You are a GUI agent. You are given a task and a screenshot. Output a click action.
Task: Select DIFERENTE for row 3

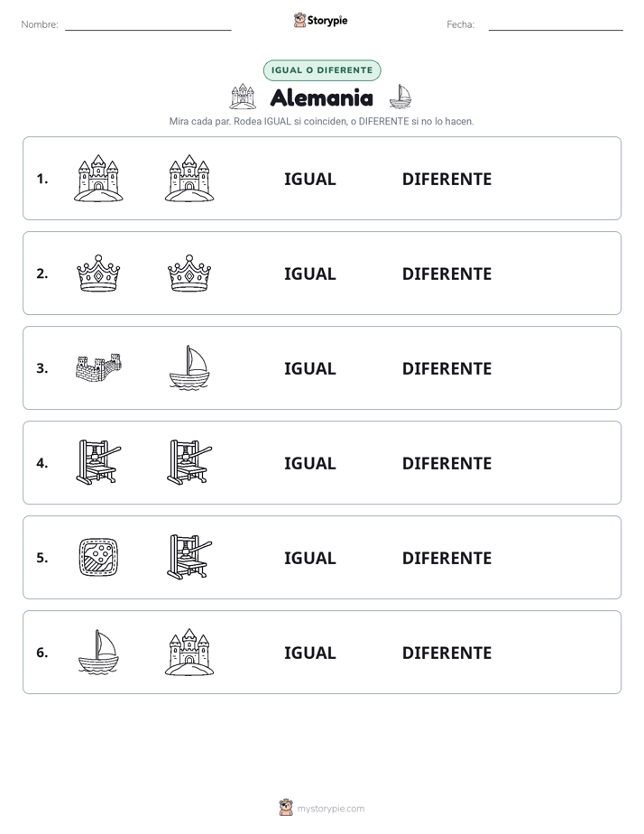click(446, 368)
